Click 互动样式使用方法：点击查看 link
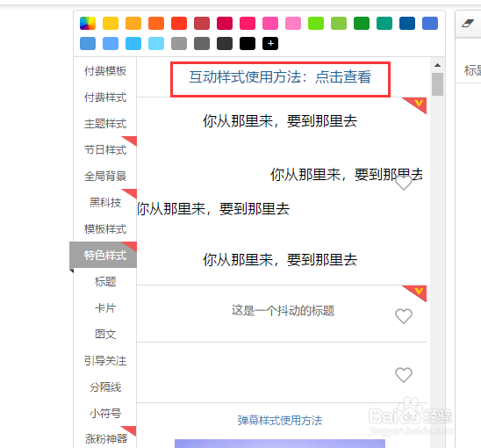 pos(280,77)
